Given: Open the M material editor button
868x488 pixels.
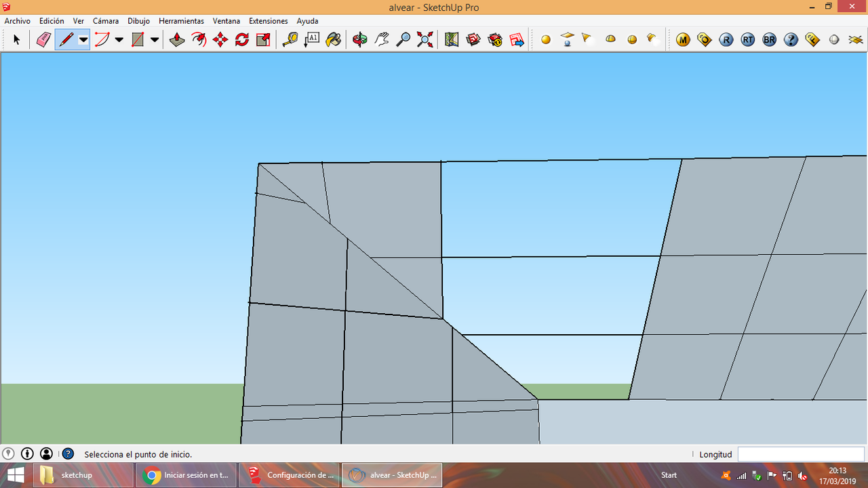Looking at the screenshot, I should [x=683, y=40].
